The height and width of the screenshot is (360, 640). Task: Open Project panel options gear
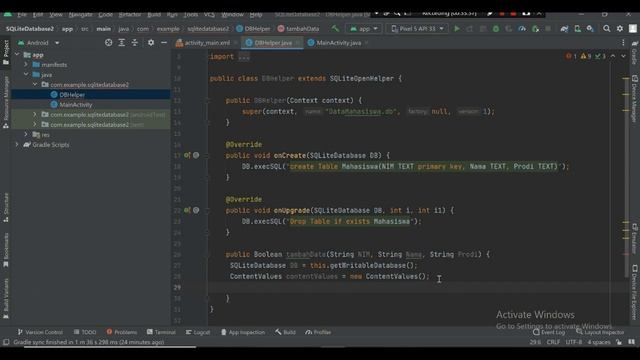[x=151, y=42]
